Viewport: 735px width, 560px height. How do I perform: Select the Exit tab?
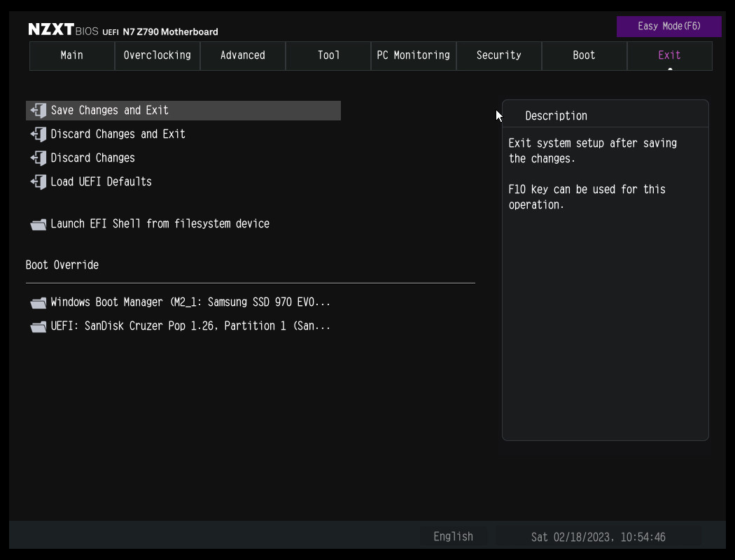(x=669, y=55)
